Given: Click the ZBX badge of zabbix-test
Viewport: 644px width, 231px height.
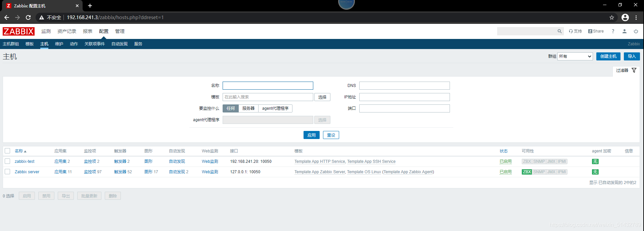Looking at the screenshot, I should [x=527, y=161].
